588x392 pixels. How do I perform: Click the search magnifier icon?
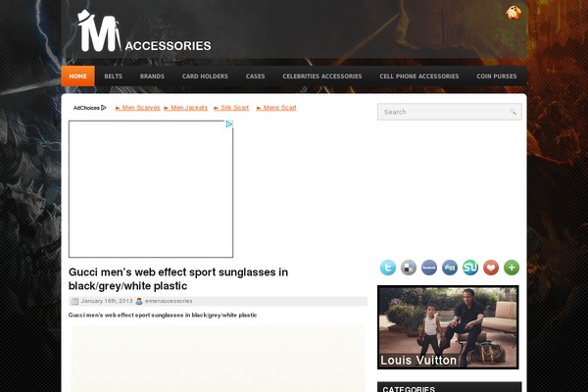click(x=513, y=112)
